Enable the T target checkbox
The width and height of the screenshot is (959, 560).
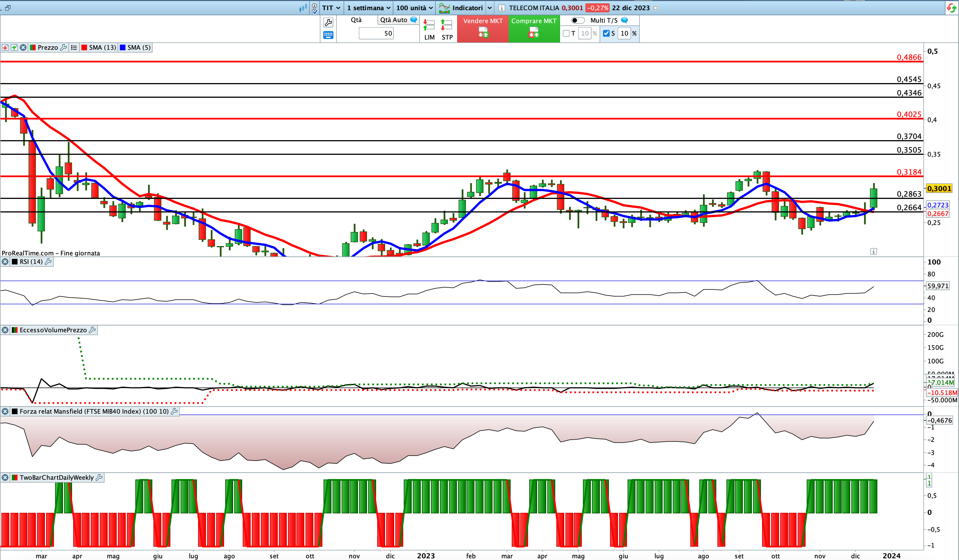[566, 33]
